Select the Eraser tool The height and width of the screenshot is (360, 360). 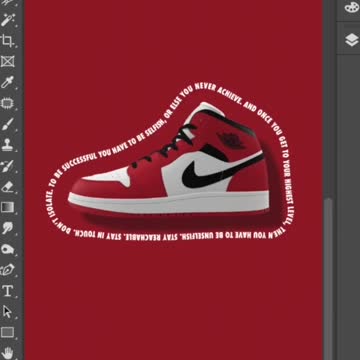(7, 186)
